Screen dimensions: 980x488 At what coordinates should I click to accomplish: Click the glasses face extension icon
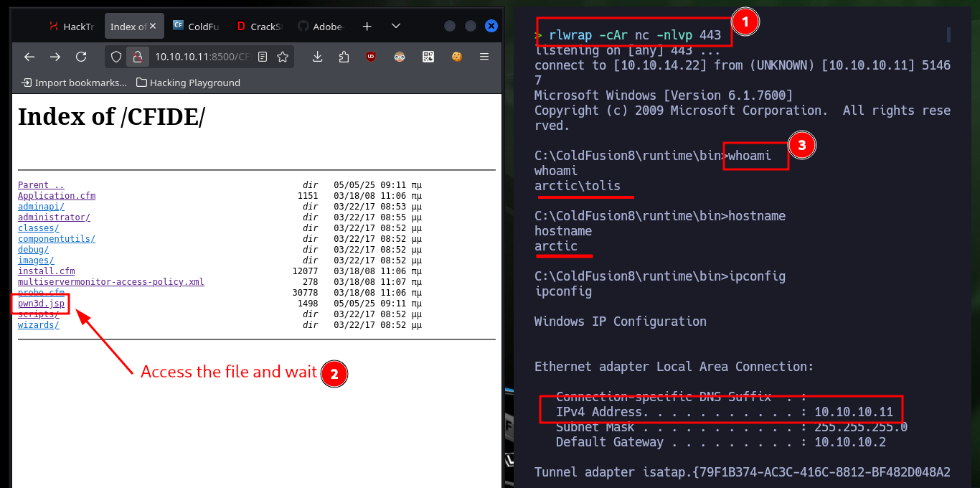coord(400,57)
